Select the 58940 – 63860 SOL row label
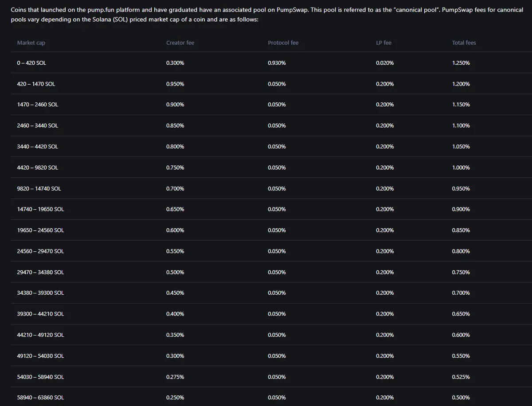The height and width of the screenshot is (406, 532). pyautogui.click(x=40, y=398)
